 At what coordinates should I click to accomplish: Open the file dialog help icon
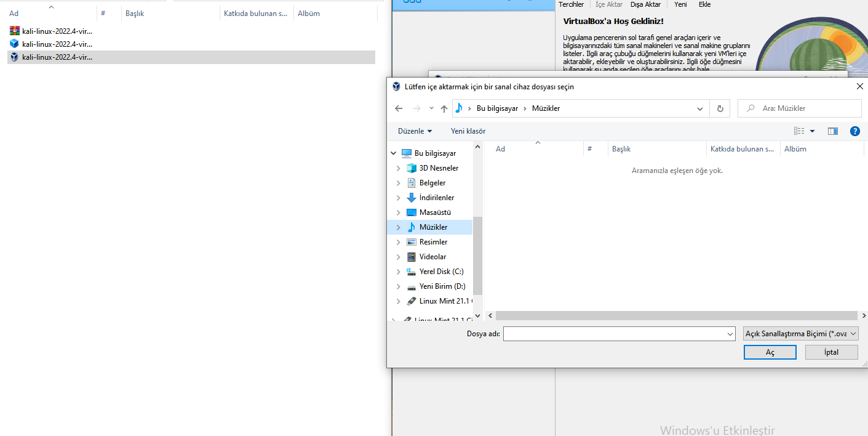tap(854, 131)
